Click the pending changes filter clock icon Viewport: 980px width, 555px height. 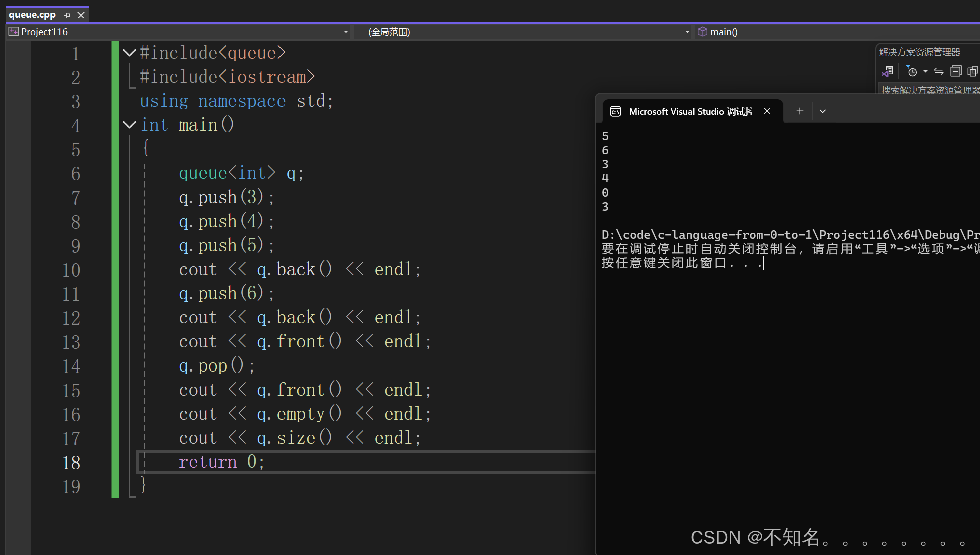(912, 71)
